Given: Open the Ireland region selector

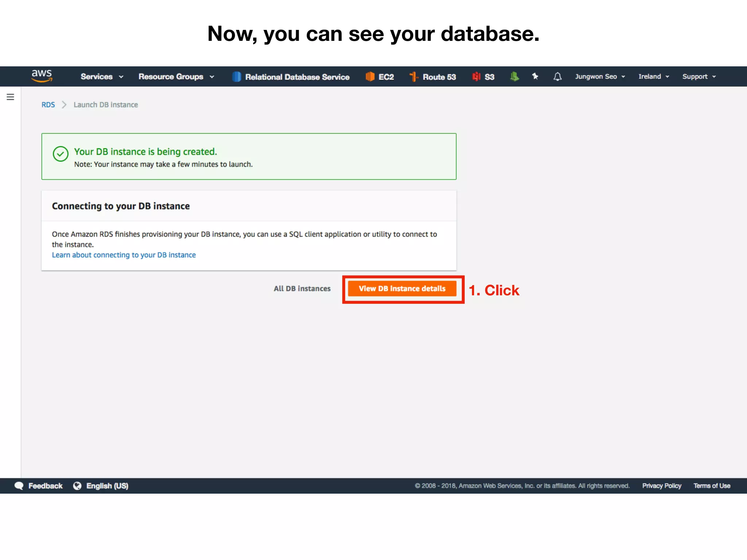Looking at the screenshot, I should (x=654, y=77).
